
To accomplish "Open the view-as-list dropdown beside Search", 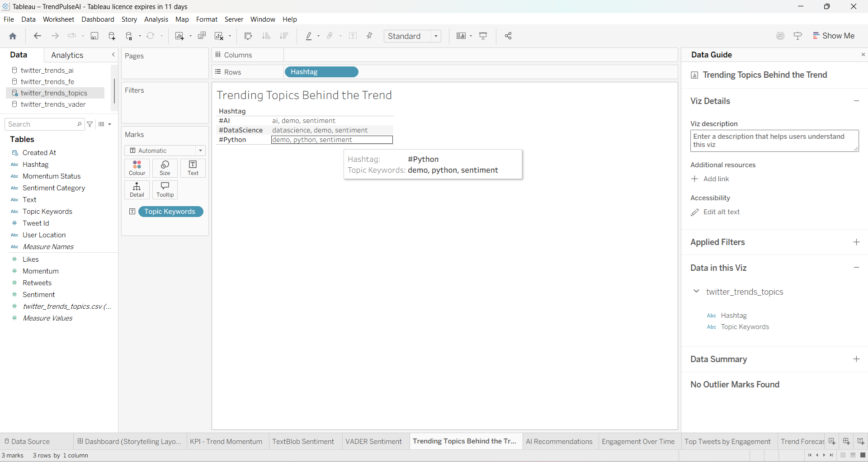I will [105, 124].
